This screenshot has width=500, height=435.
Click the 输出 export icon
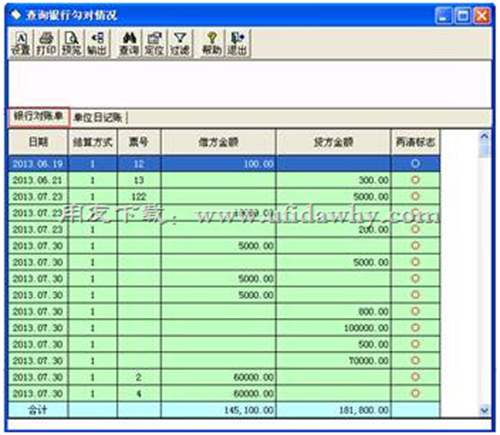[x=97, y=43]
